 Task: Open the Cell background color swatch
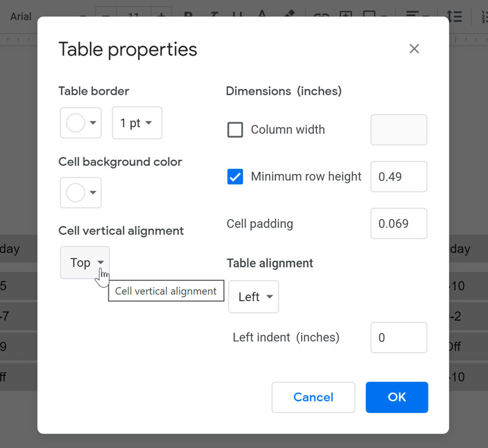tap(80, 192)
